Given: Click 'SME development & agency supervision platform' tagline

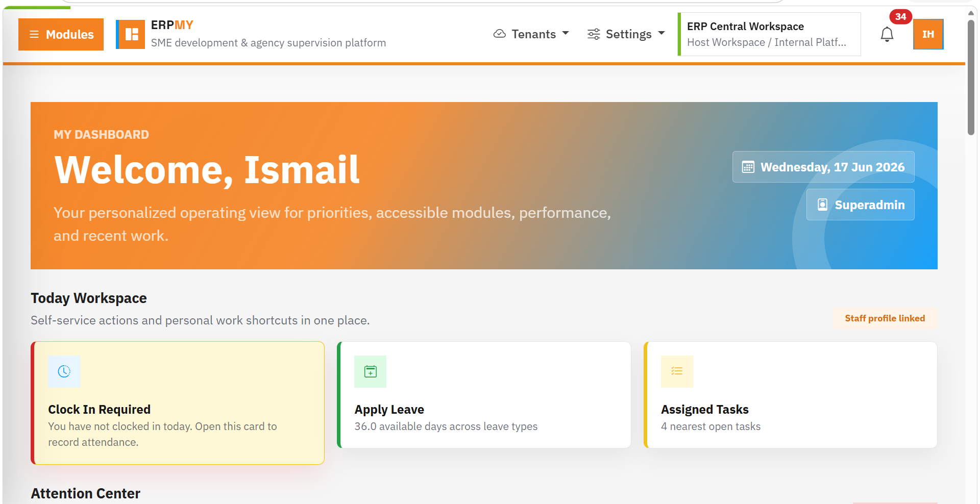Looking at the screenshot, I should [x=268, y=43].
